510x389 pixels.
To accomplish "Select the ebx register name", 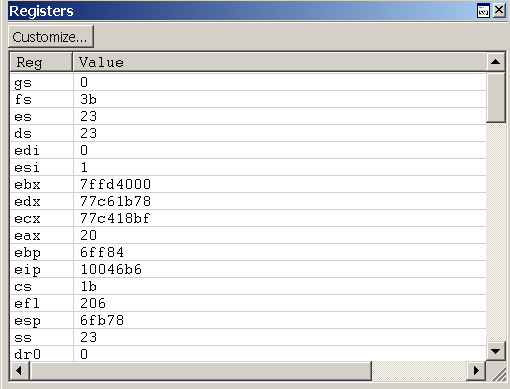I will [x=27, y=184].
